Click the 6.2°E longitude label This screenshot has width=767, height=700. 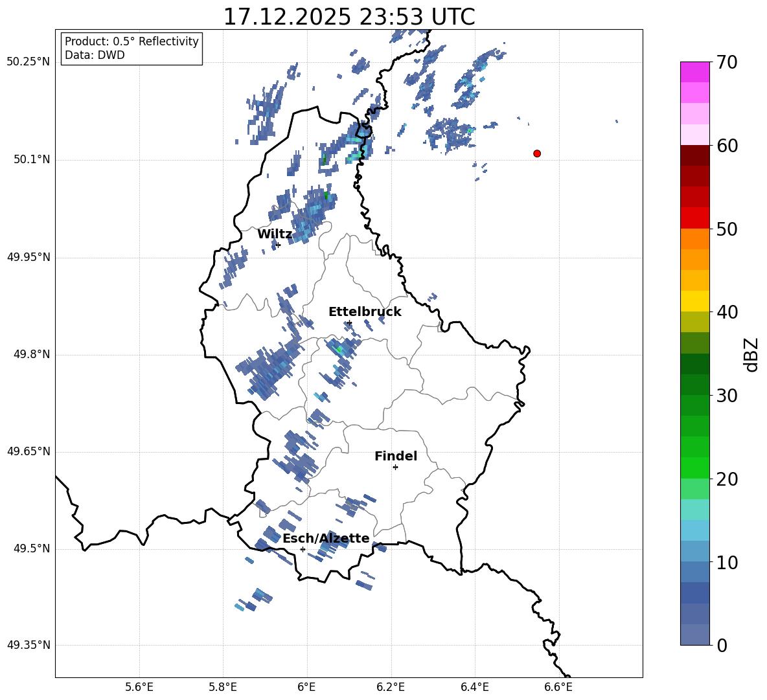click(x=391, y=687)
